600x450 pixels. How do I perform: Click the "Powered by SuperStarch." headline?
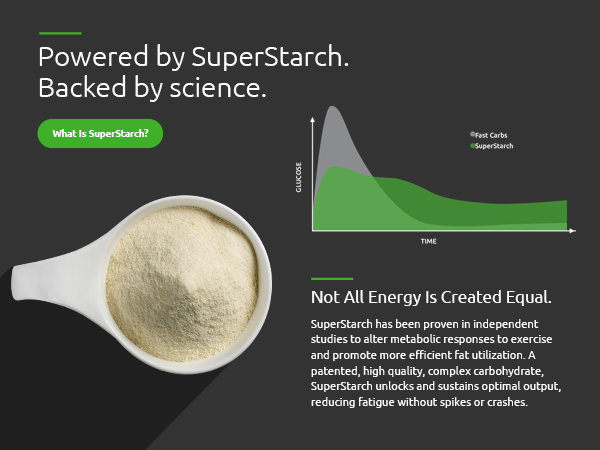(x=193, y=57)
